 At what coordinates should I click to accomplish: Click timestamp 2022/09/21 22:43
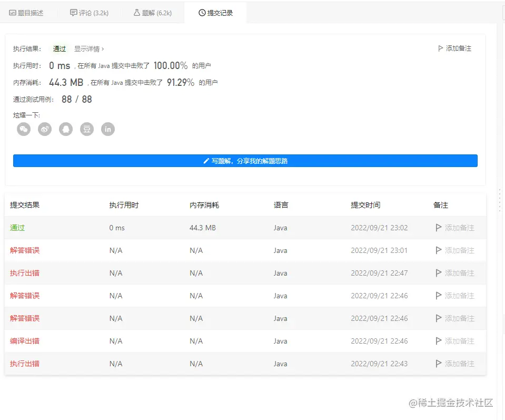click(379, 364)
